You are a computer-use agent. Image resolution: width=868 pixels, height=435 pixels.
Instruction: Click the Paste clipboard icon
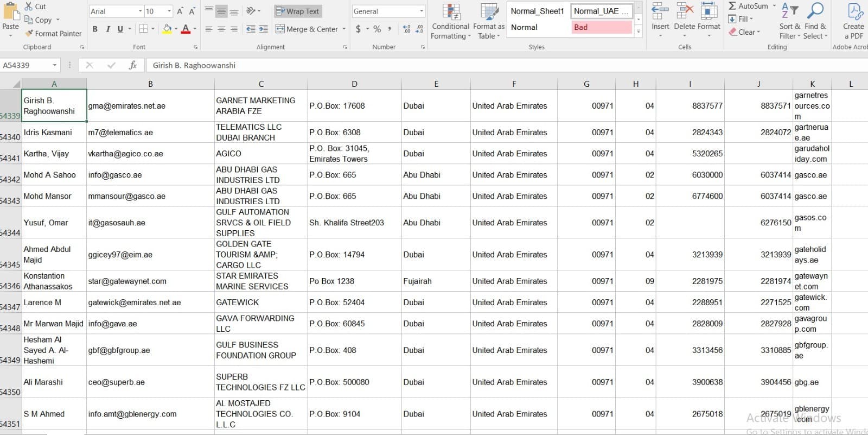[x=10, y=12]
